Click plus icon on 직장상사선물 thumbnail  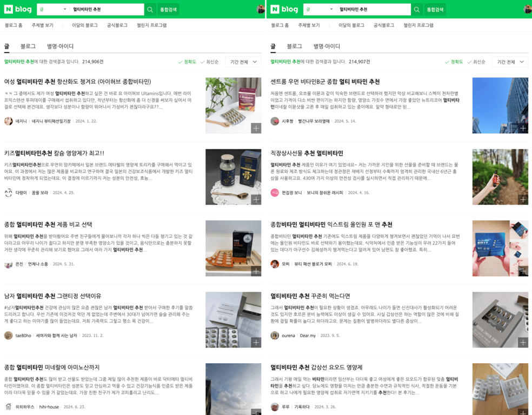point(523,199)
